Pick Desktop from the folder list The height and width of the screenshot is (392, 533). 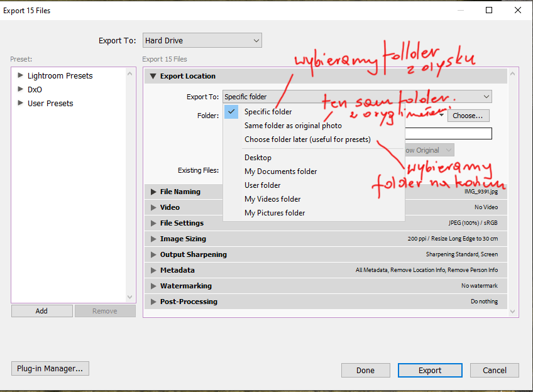(258, 158)
